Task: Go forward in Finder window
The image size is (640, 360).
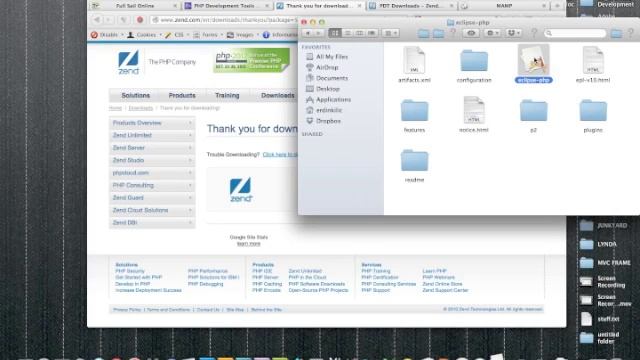Action: [319, 33]
